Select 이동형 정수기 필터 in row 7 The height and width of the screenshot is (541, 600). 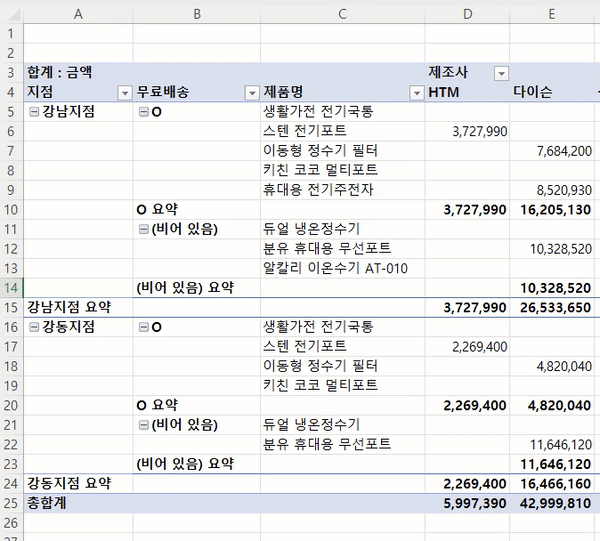342,151
